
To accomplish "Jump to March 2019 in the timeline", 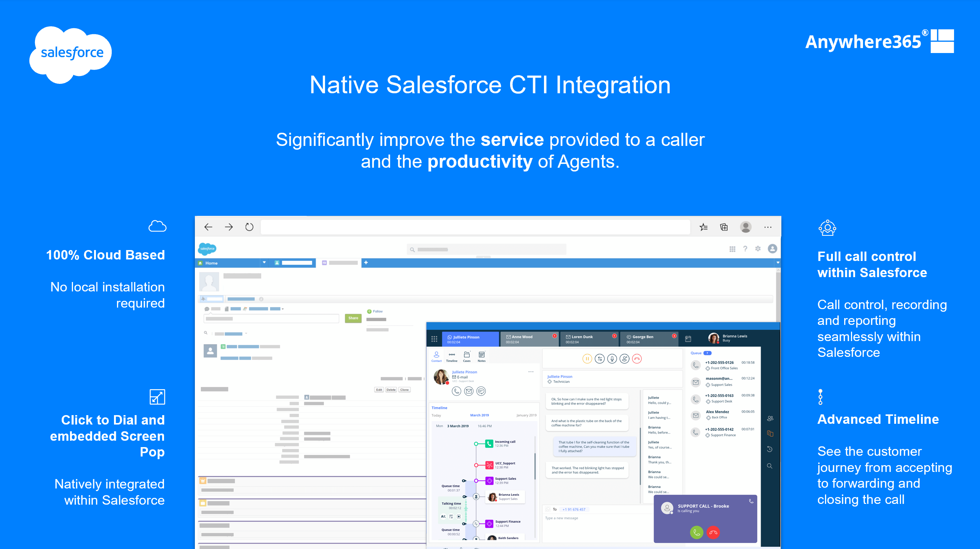I will (479, 415).
